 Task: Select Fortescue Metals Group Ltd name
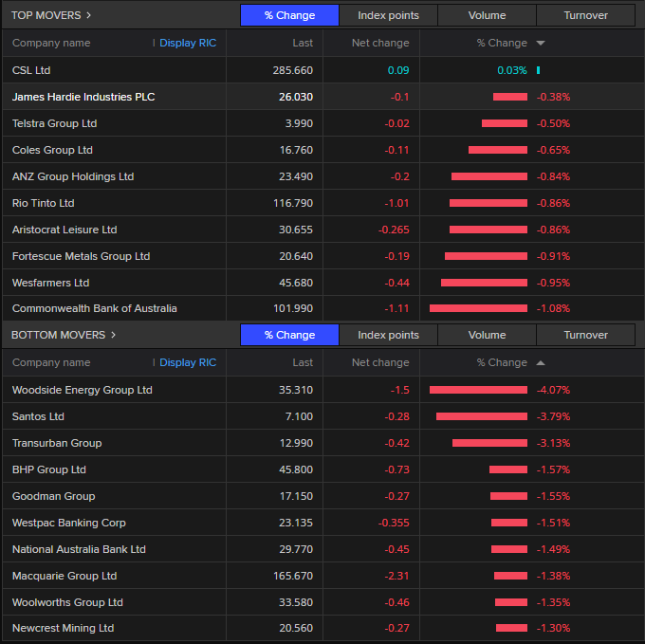click(x=81, y=256)
